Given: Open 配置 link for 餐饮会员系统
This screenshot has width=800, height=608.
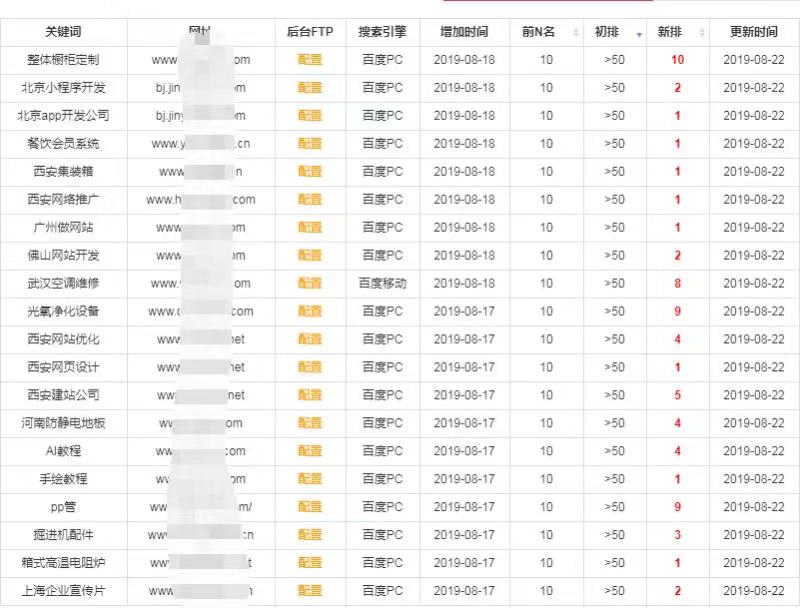Looking at the screenshot, I should pyautogui.click(x=310, y=143).
